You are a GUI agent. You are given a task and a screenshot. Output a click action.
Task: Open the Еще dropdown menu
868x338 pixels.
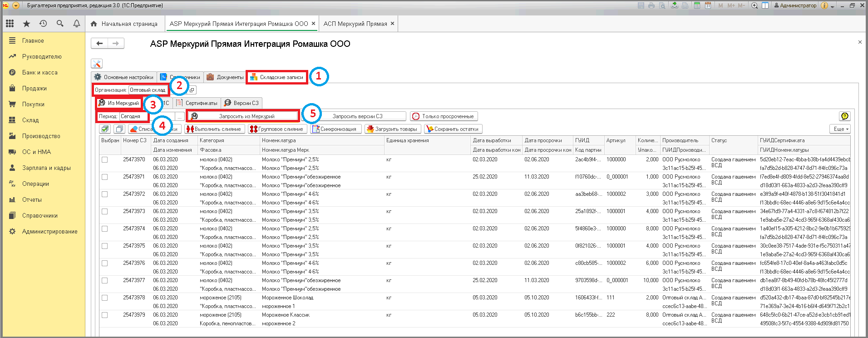[840, 129]
